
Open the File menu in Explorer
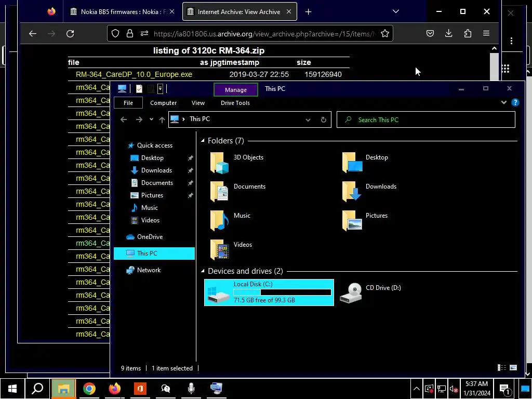click(128, 103)
